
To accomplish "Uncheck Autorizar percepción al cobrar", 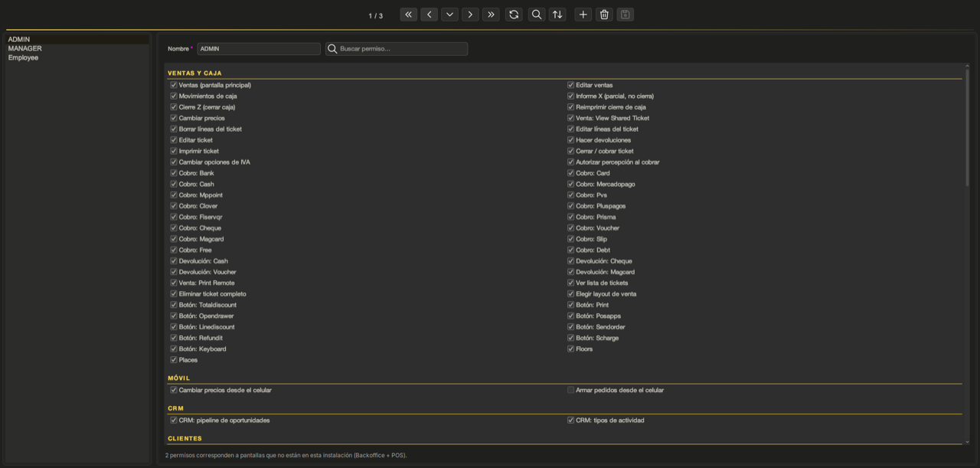I will 570,162.
